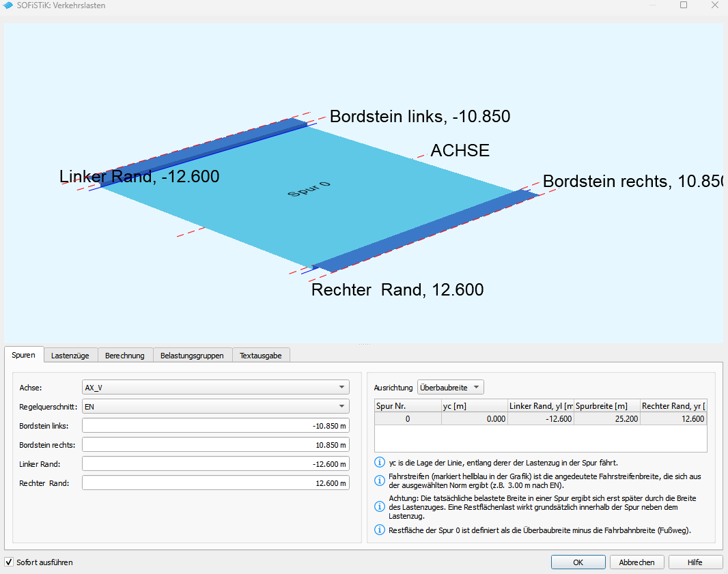
Task: Maximize the Verkehrslasten window
Action: (x=683, y=5)
